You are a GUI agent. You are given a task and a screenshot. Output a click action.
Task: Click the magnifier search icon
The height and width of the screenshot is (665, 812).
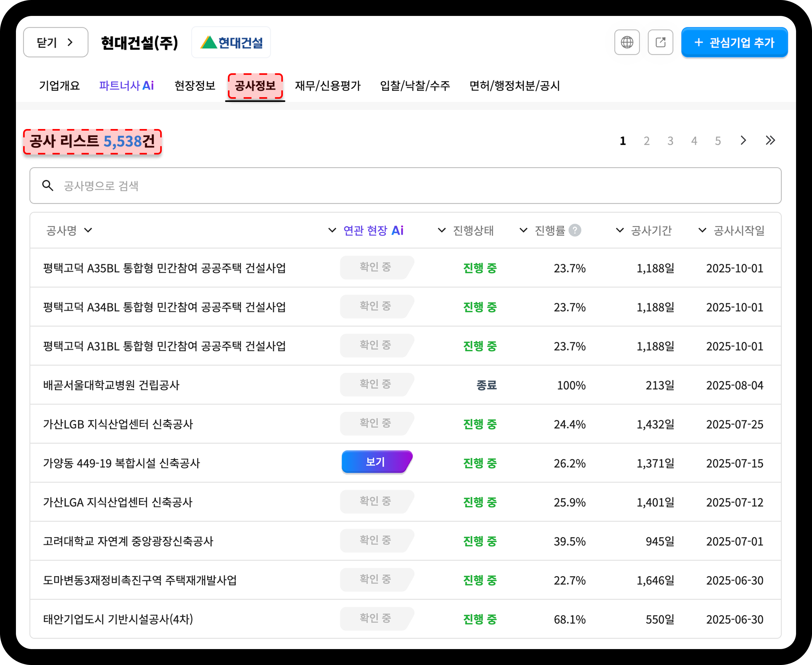click(x=48, y=186)
